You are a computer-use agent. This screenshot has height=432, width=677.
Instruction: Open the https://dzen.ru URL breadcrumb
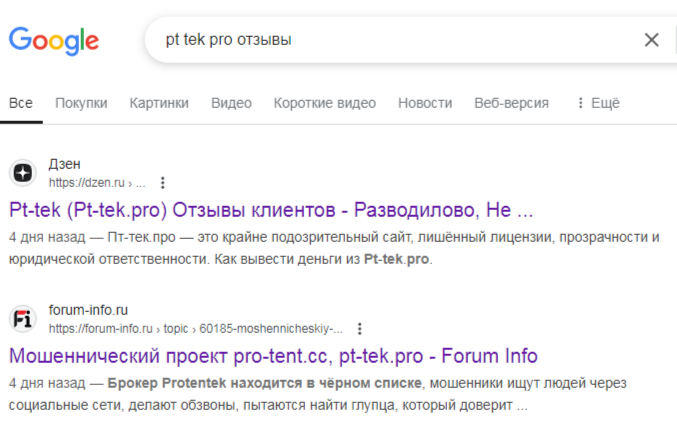click(97, 183)
